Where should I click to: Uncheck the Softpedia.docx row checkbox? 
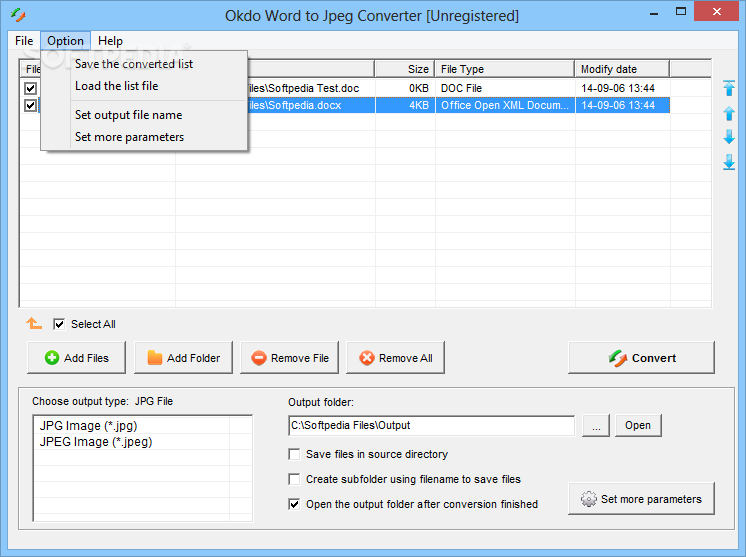point(30,105)
